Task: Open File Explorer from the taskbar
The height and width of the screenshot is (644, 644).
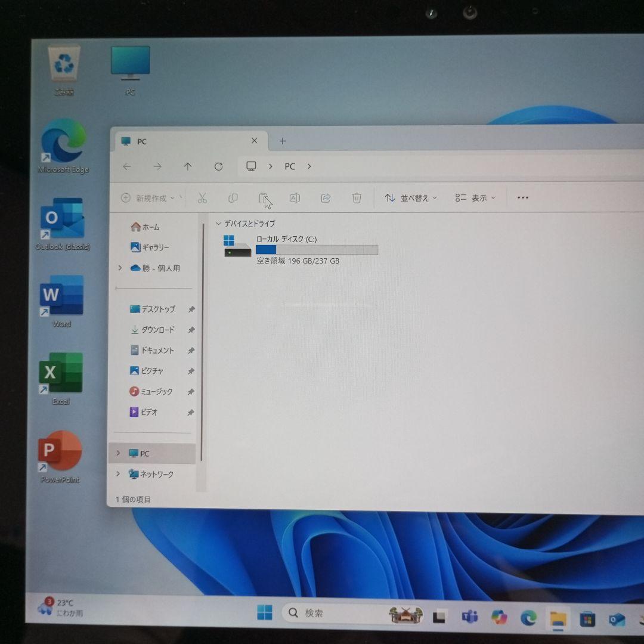Action: [558, 618]
